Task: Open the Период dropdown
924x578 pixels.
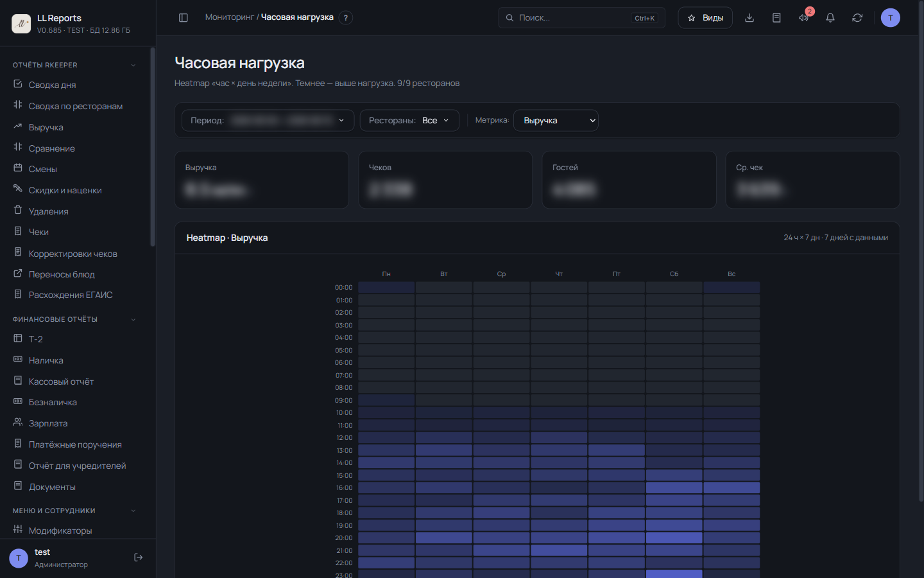Action: [268, 120]
